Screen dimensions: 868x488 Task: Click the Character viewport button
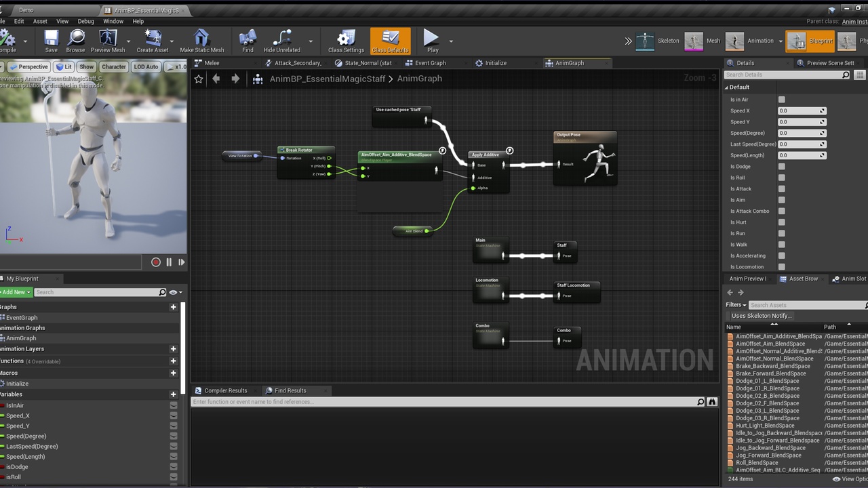(x=113, y=66)
